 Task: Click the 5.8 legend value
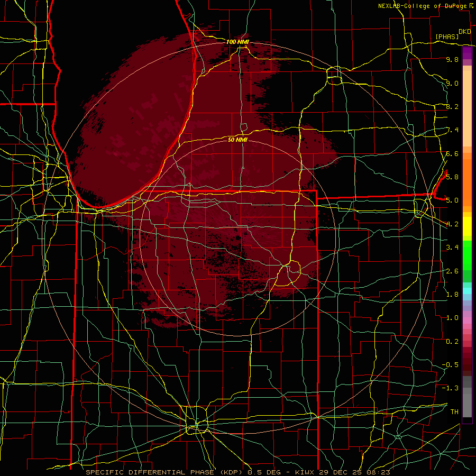pyautogui.click(x=452, y=177)
